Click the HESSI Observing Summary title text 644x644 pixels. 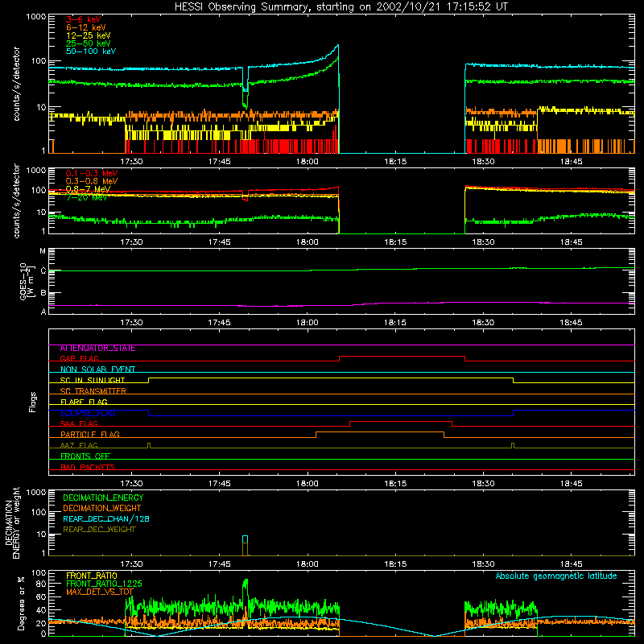[341, 7]
